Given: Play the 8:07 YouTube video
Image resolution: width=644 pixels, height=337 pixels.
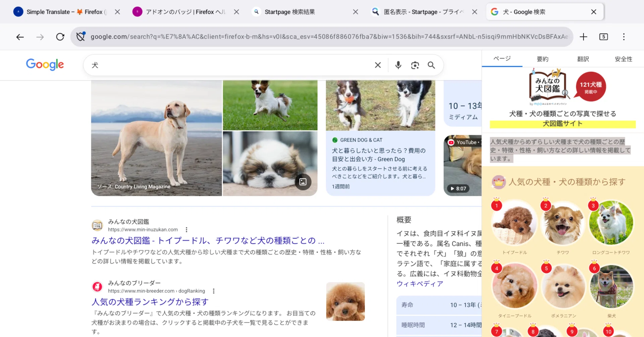Looking at the screenshot, I should click(463, 166).
